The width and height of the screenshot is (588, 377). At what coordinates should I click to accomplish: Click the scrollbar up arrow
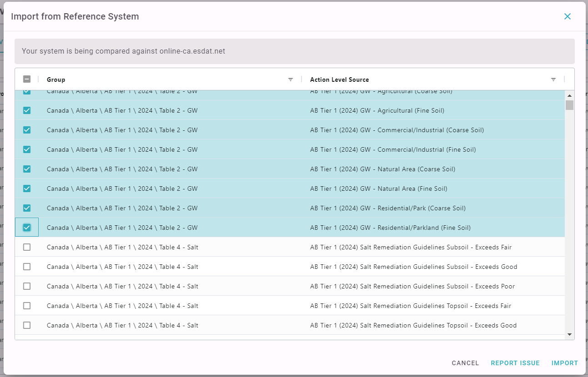tap(569, 95)
